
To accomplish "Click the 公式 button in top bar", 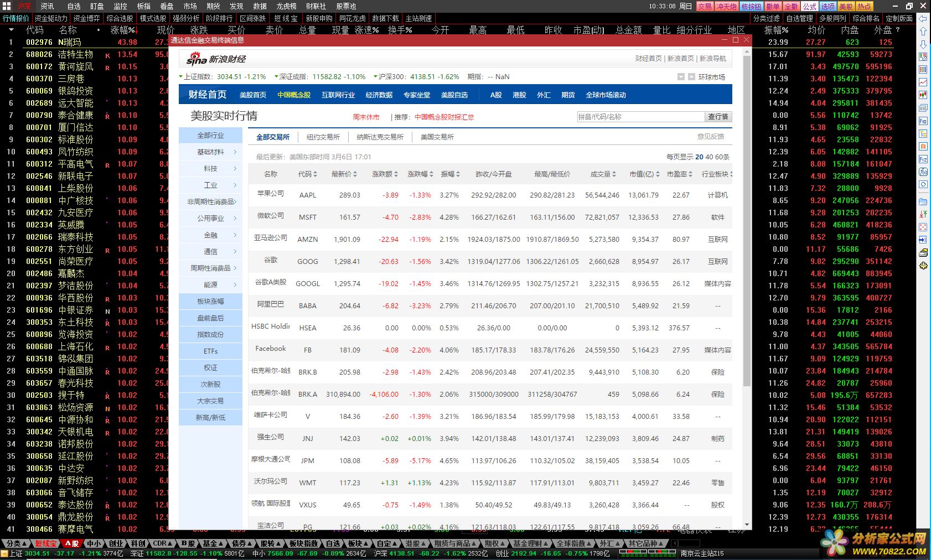I will [809, 6].
